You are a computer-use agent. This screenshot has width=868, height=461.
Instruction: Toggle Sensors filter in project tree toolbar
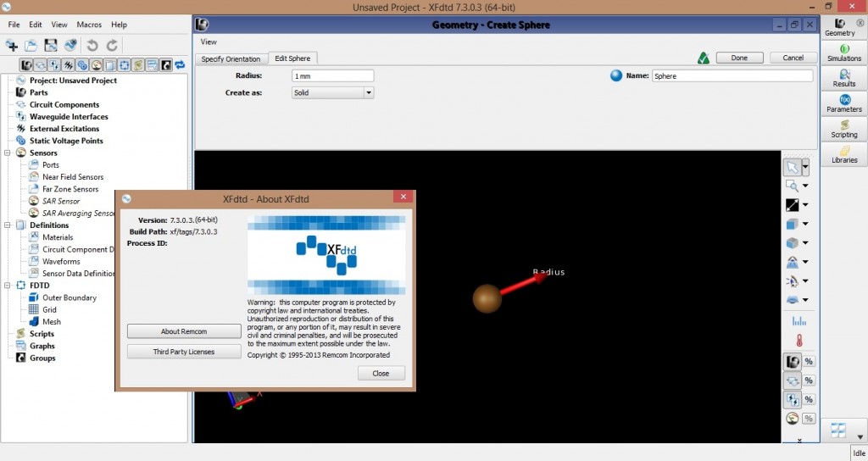pos(97,65)
